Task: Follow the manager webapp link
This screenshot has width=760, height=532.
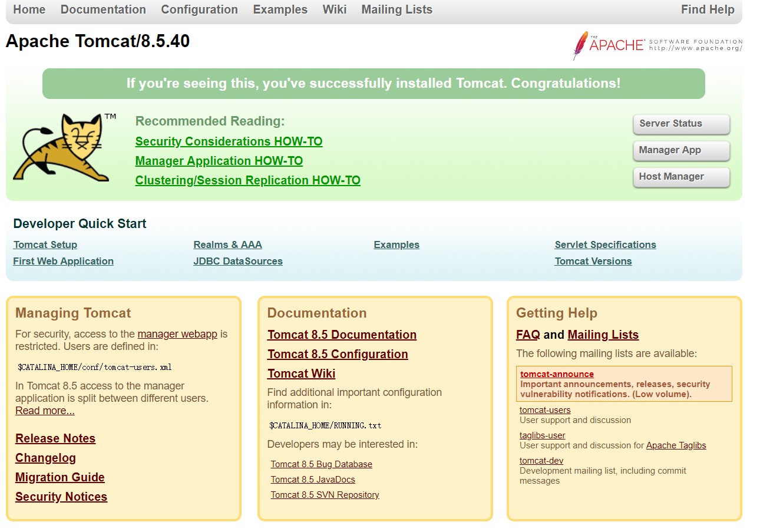Action: 177,334
